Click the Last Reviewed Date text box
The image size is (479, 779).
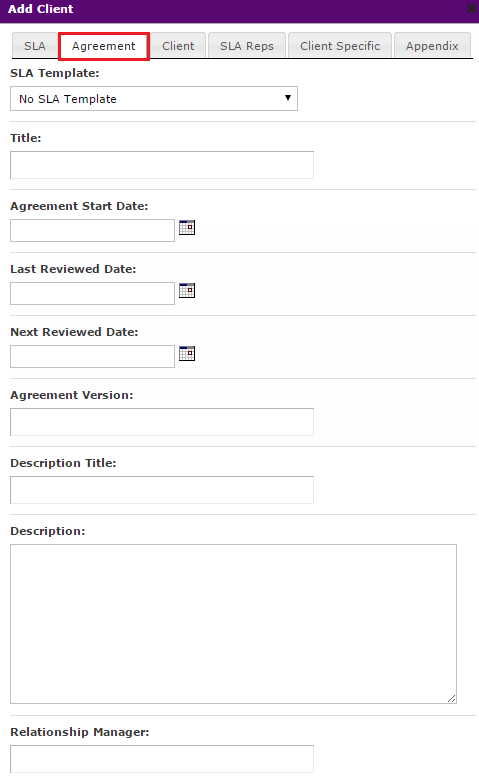click(92, 294)
